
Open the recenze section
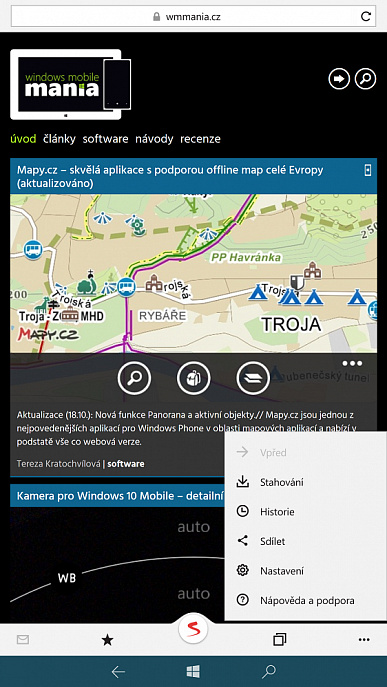(x=200, y=139)
